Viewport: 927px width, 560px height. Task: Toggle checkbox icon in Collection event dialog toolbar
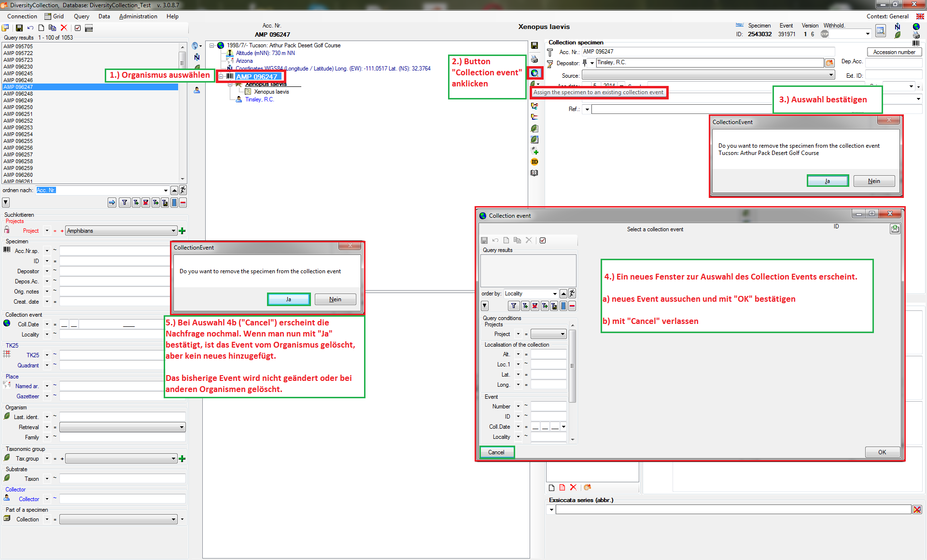543,240
